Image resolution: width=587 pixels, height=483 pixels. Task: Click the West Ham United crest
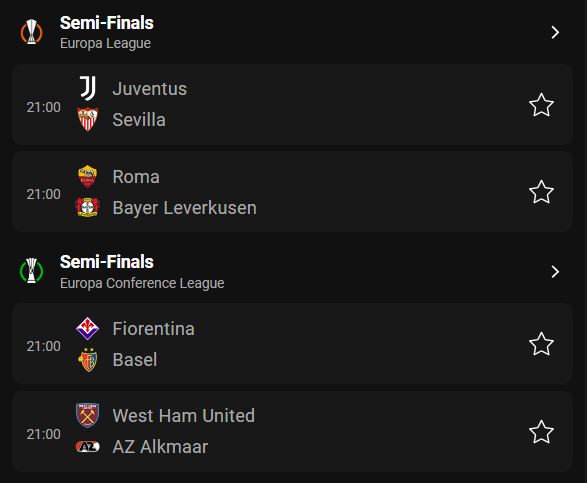click(x=87, y=415)
